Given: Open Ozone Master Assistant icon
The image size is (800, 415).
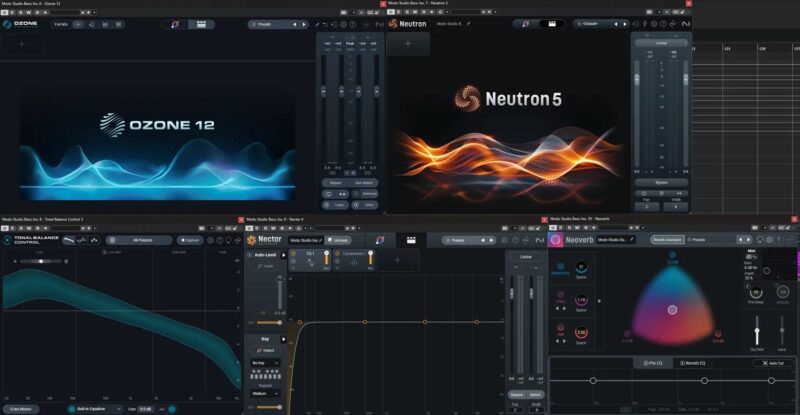Looking at the screenshot, I should (176, 24).
